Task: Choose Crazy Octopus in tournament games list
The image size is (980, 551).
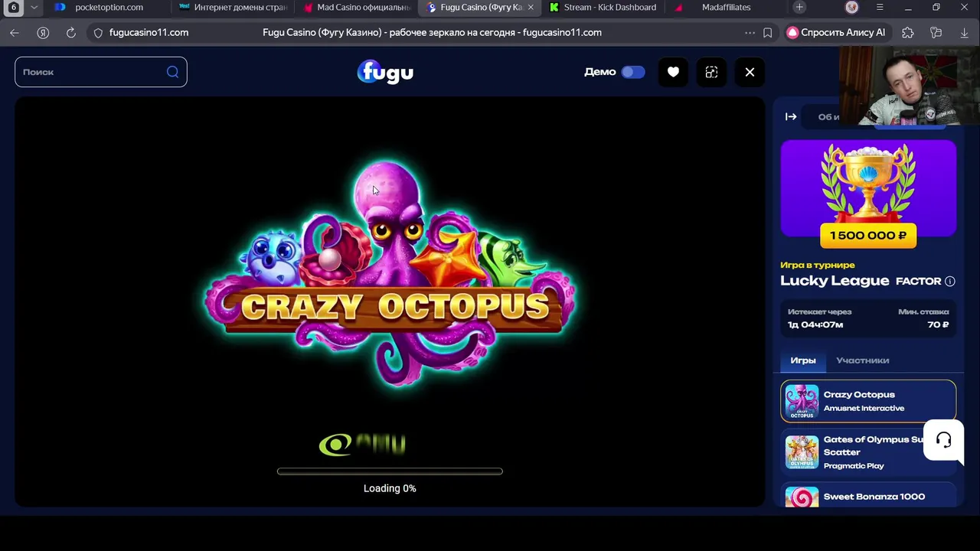Action: click(x=868, y=401)
